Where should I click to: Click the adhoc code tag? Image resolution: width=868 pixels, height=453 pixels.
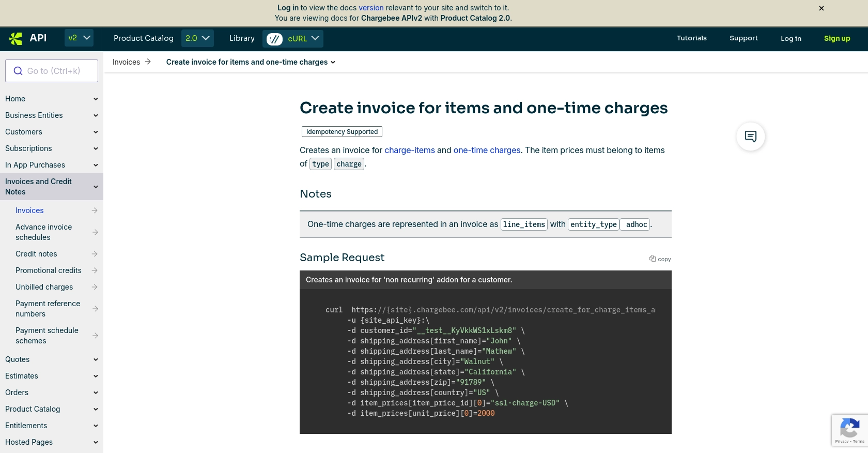click(636, 224)
